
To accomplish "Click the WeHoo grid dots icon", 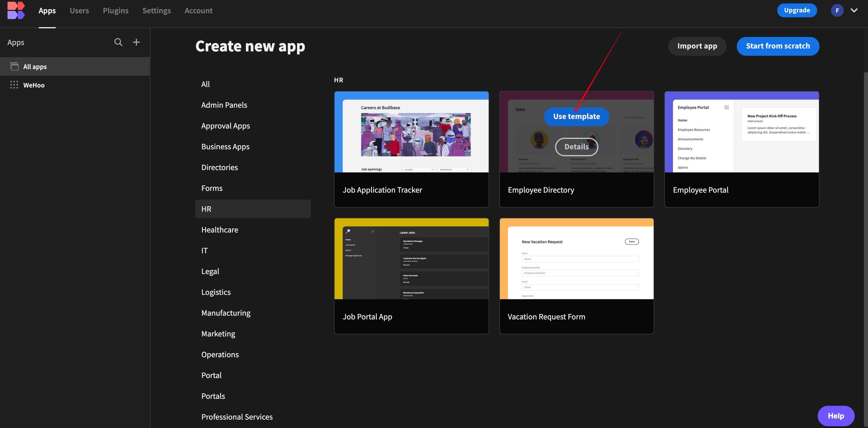I will 14,85.
